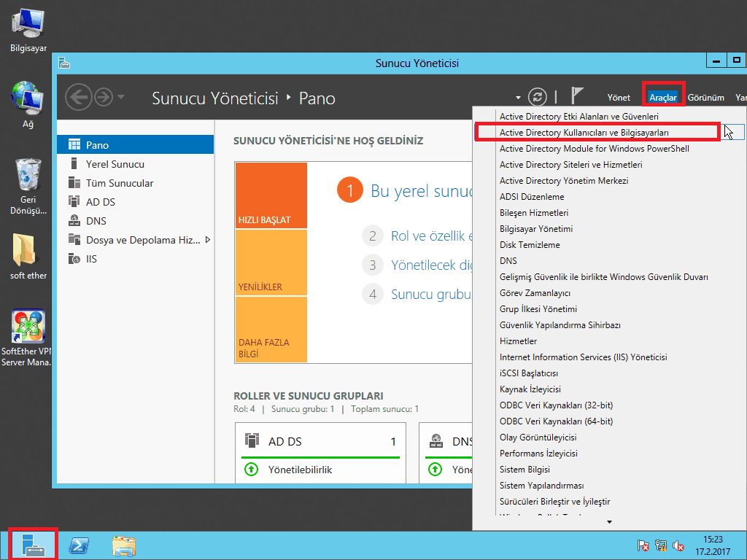Click the back navigation arrow

pos(78,97)
